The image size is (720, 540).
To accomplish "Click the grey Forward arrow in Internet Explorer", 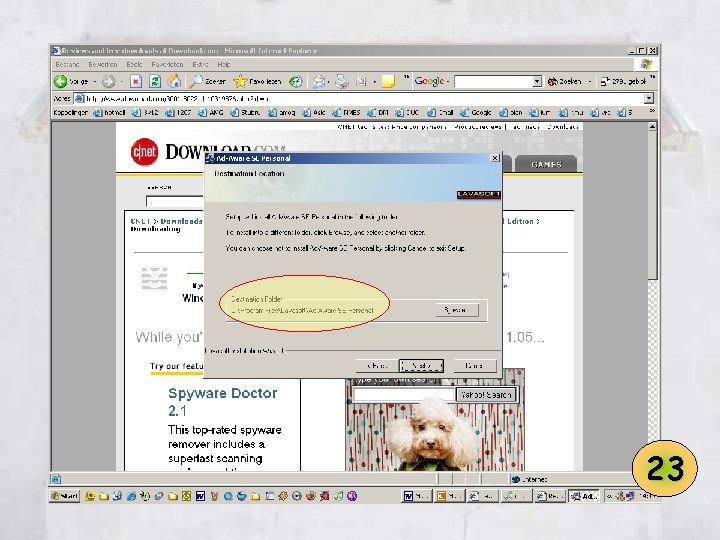I will tap(108, 82).
